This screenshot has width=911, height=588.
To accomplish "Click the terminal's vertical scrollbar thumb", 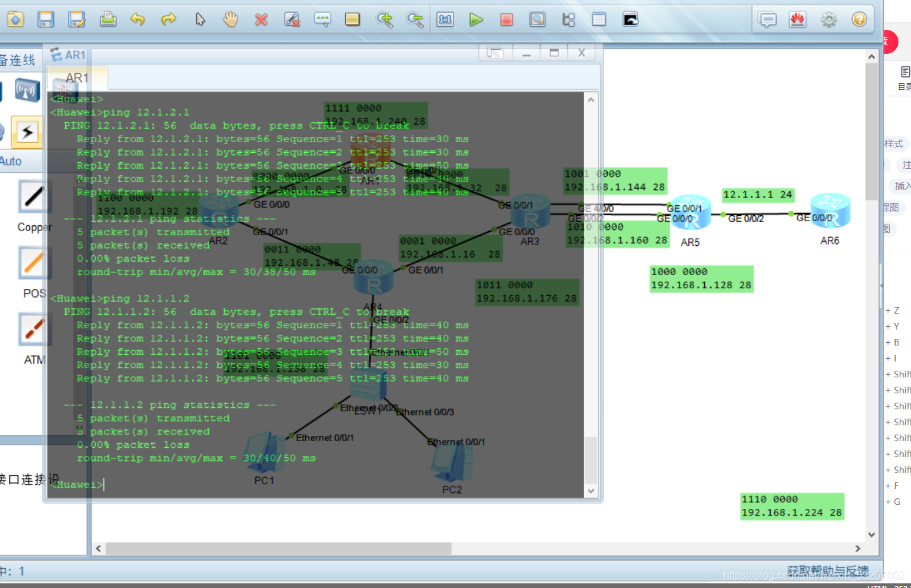I will pos(591,460).
